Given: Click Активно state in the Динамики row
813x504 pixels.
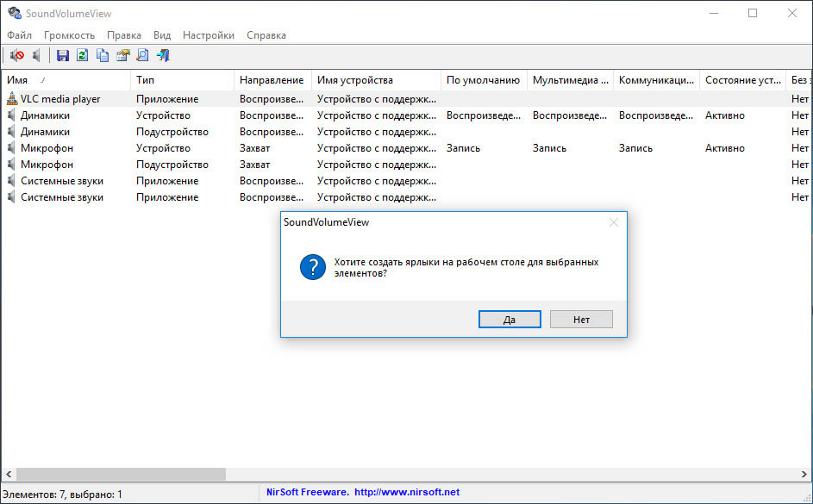Looking at the screenshot, I should [x=725, y=115].
